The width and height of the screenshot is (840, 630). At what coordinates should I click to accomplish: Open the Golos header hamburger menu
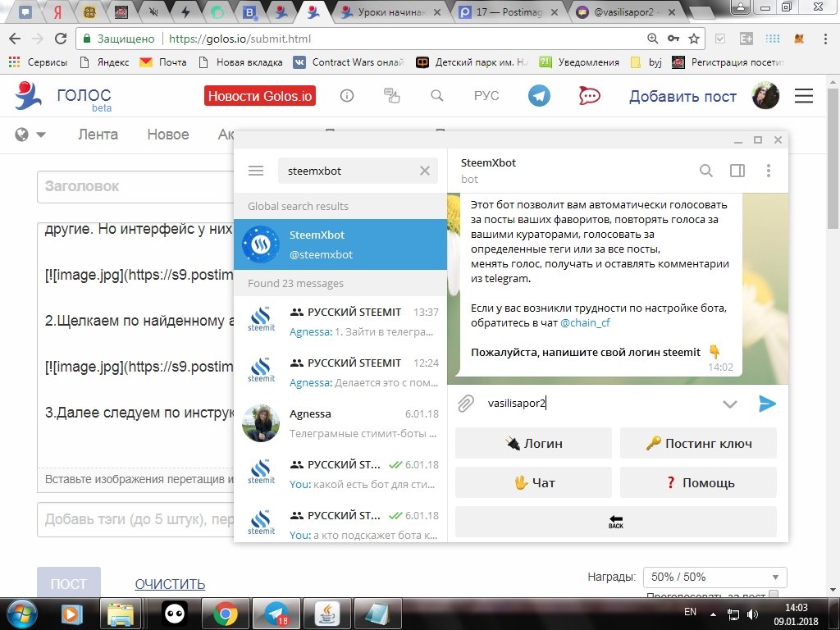click(804, 96)
